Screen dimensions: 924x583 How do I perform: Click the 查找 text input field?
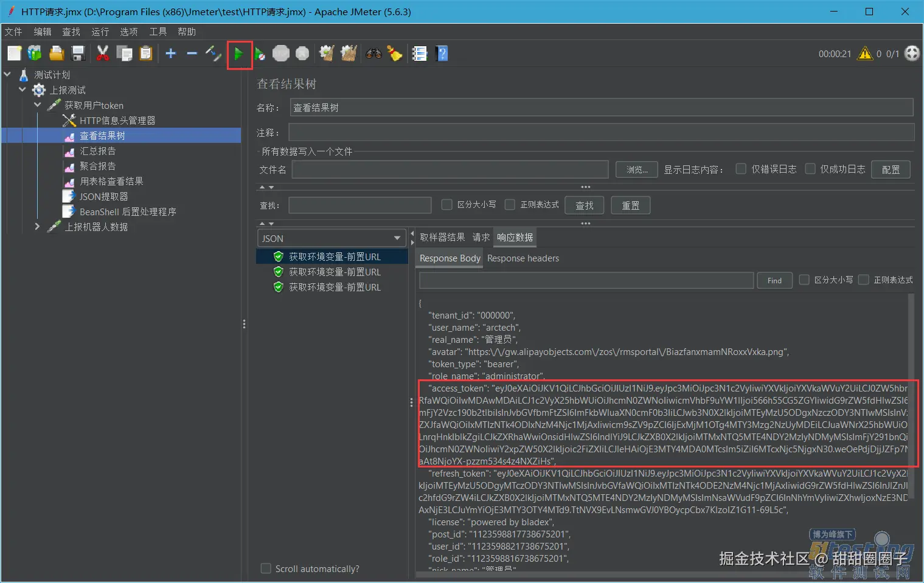click(360, 205)
